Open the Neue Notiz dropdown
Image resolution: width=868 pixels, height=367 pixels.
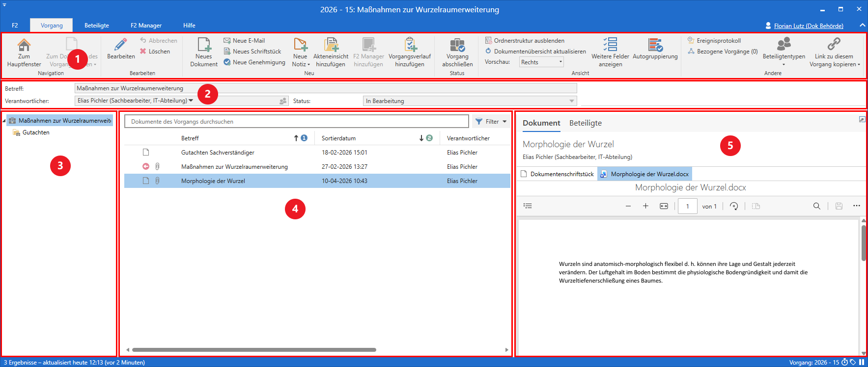[301, 52]
